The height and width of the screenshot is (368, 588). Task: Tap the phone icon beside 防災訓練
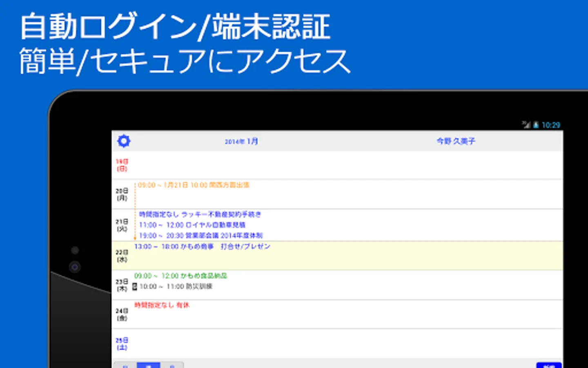(x=135, y=287)
